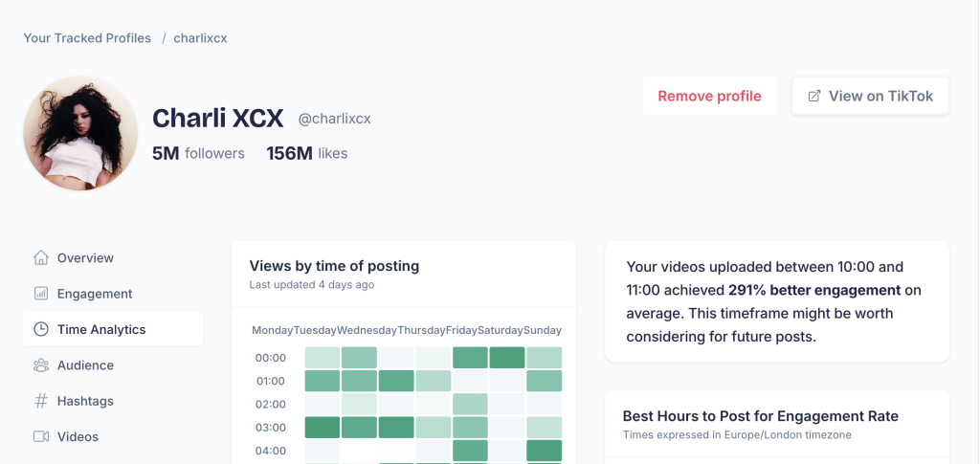Select the Tuesday 03:00 heatmap cell
Viewport: 980px width, 464px height.
click(x=359, y=427)
